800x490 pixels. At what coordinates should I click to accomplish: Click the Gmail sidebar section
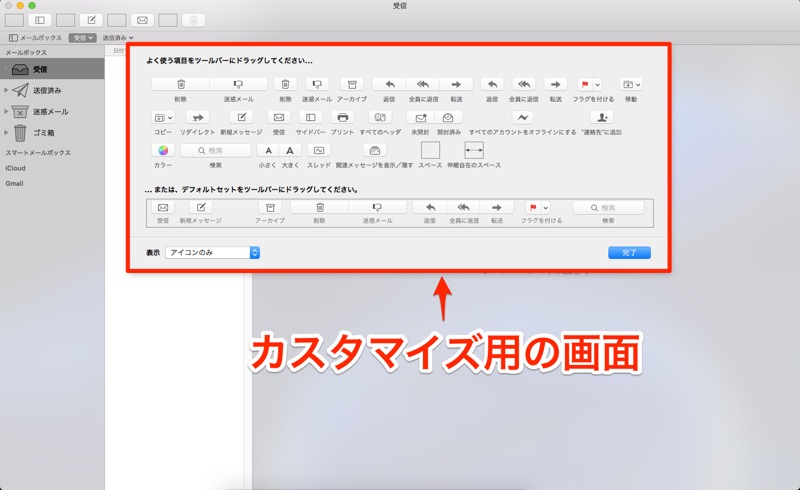point(14,183)
